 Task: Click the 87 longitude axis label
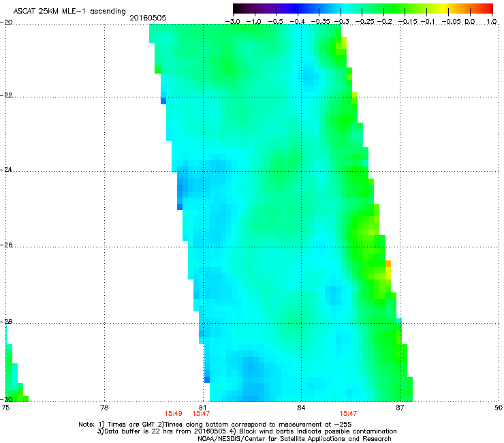coord(400,408)
